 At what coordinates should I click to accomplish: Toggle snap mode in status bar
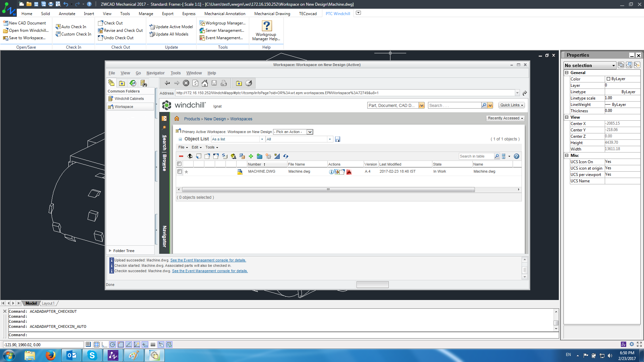pos(88,344)
